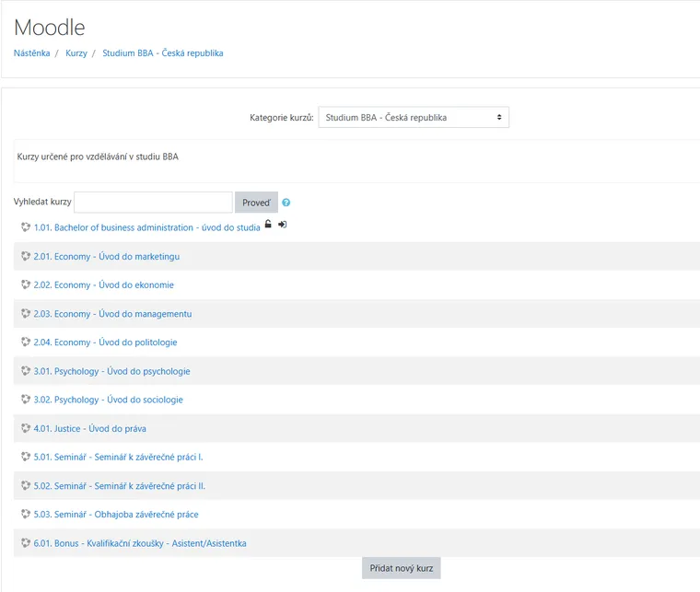Click the Vyhledat kurzy label
This screenshot has height=592, width=700.
(42, 202)
